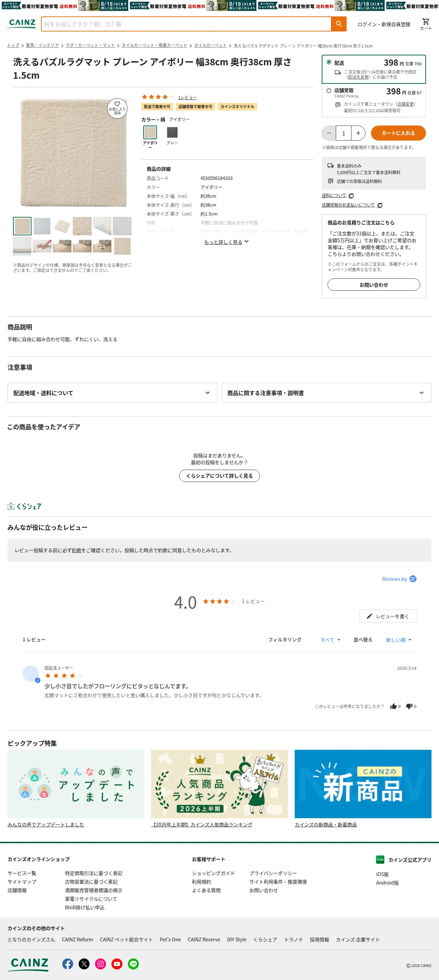
Task: Open the LINE icon in footer
Action: click(133, 963)
